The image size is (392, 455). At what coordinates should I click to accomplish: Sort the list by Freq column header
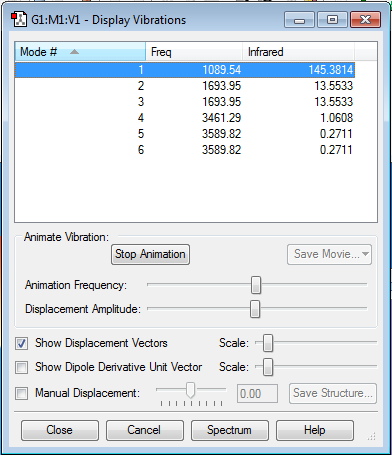(194, 52)
